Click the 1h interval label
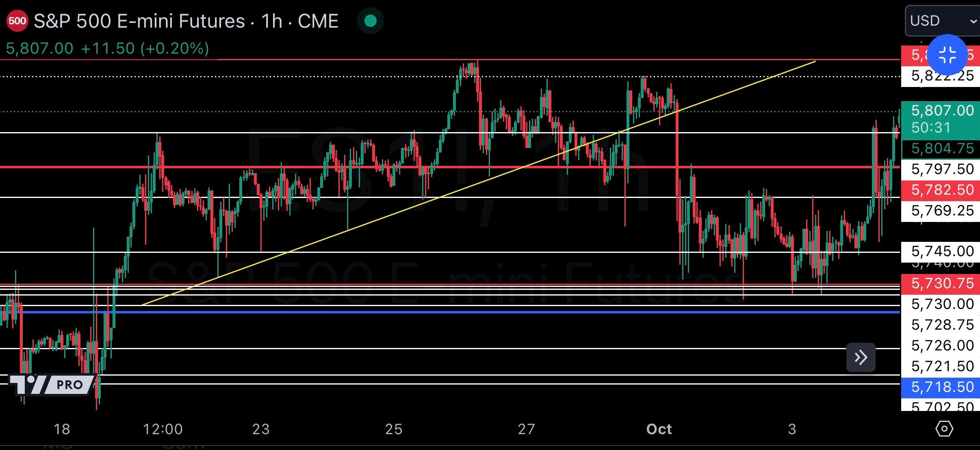The height and width of the screenshot is (450, 980). pos(271,21)
